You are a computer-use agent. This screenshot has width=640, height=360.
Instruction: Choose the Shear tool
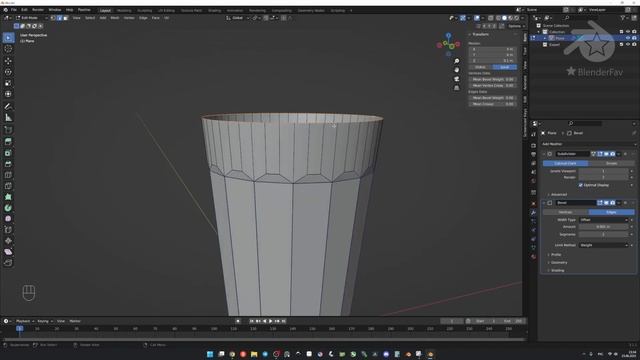pos(8,252)
